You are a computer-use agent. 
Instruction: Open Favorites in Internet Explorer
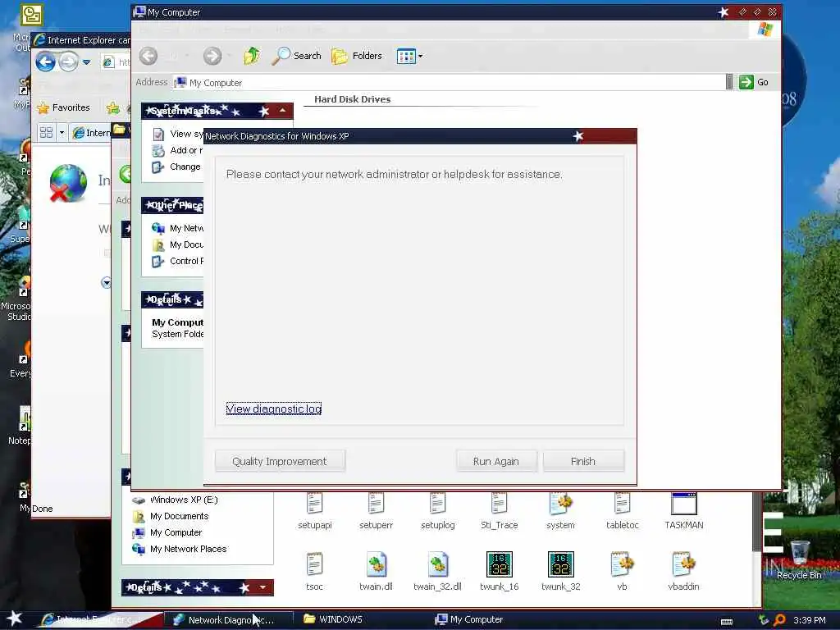[63, 107]
